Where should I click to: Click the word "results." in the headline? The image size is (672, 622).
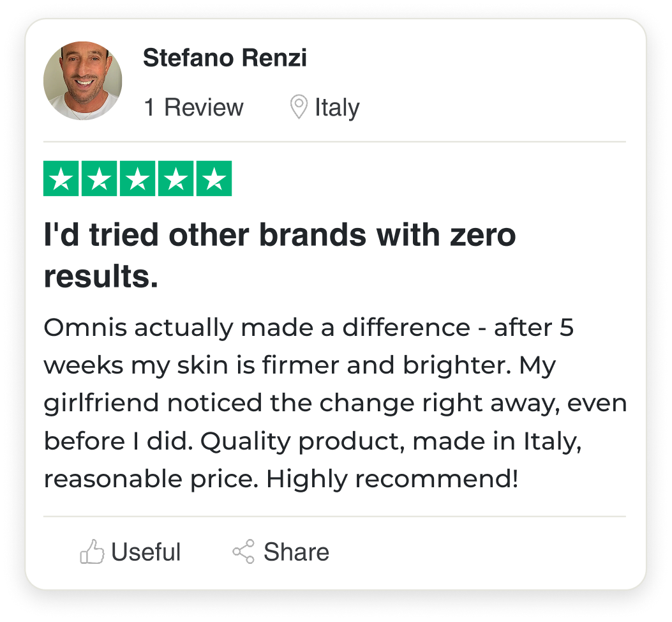pyautogui.click(x=101, y=276)
